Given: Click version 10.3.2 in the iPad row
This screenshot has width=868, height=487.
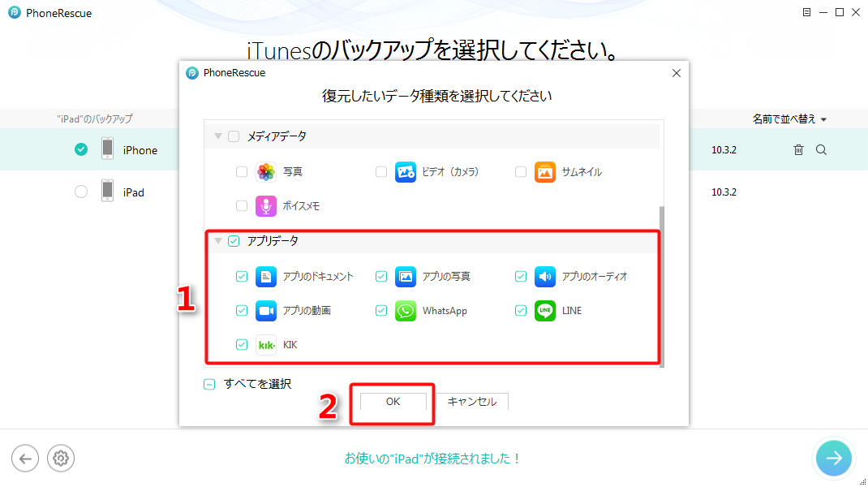Looking at the screenshot, I should (x=724, y=192).
